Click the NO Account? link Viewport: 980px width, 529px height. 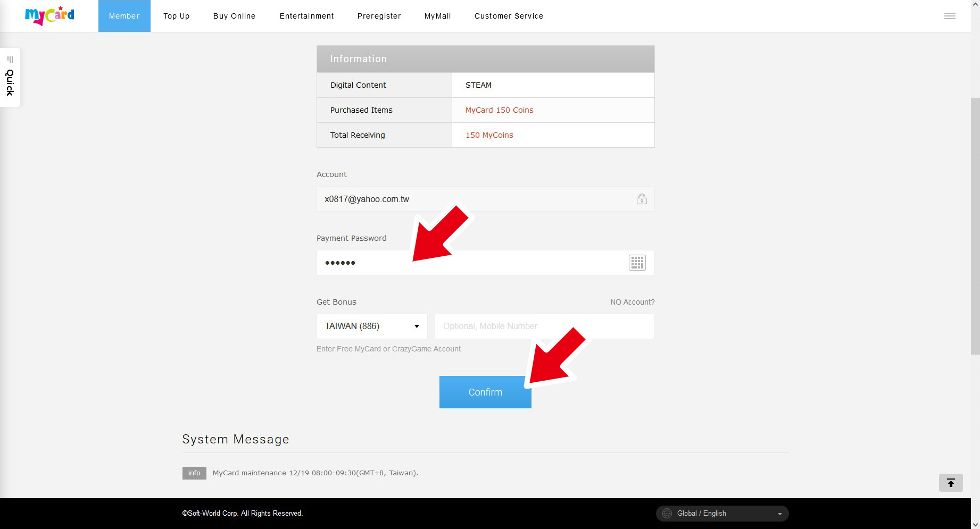[633, 302]
